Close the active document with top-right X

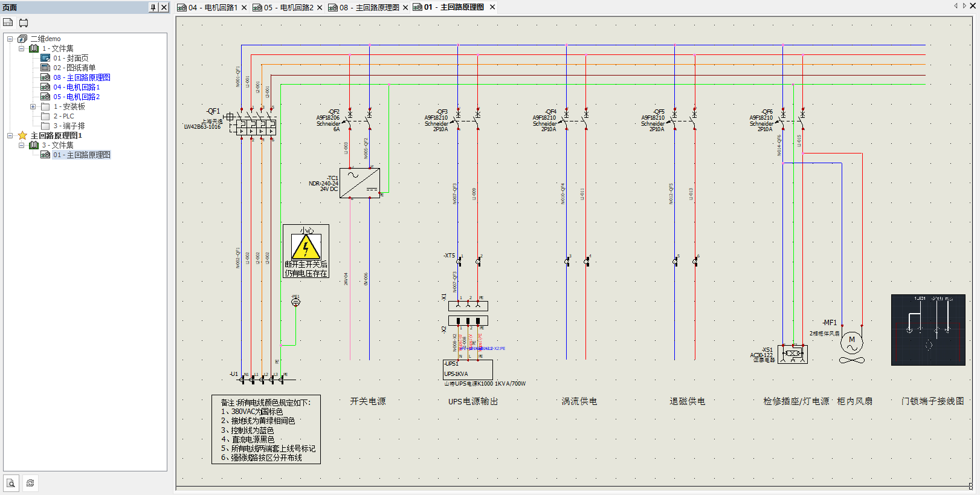tap(972, 6)
